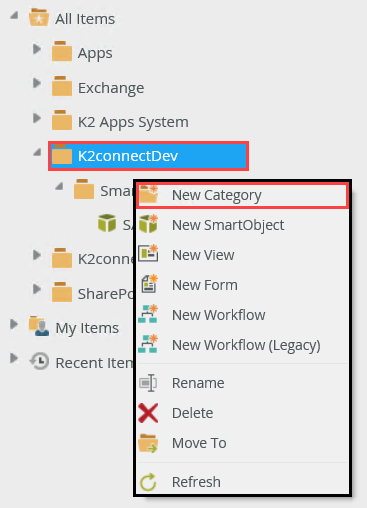The width and height of the screenshot is (367, 508).
Task: Click the New Category folder icon
Action: [x=149, y=195]
